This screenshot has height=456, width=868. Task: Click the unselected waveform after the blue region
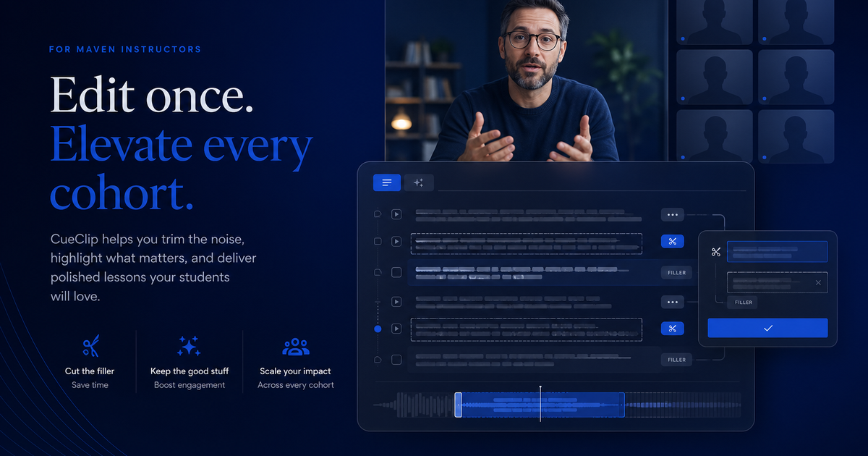click(683, 405)
